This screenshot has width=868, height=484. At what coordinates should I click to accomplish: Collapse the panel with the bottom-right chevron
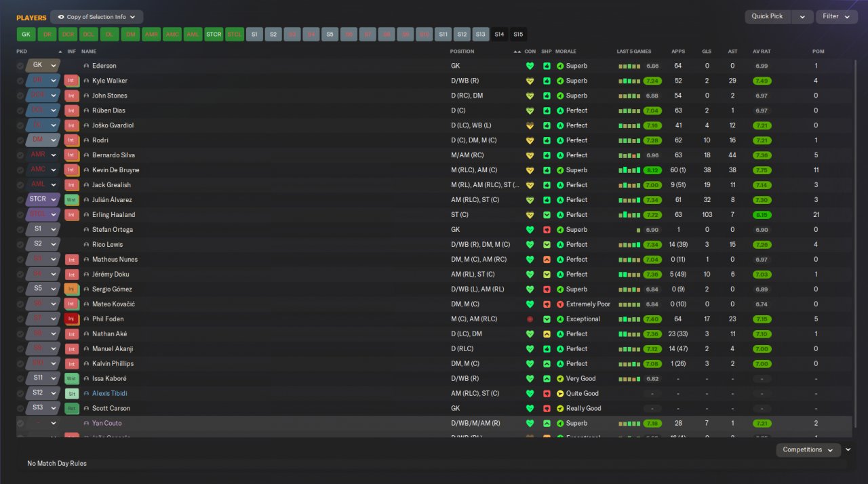[x=848, y=449]
